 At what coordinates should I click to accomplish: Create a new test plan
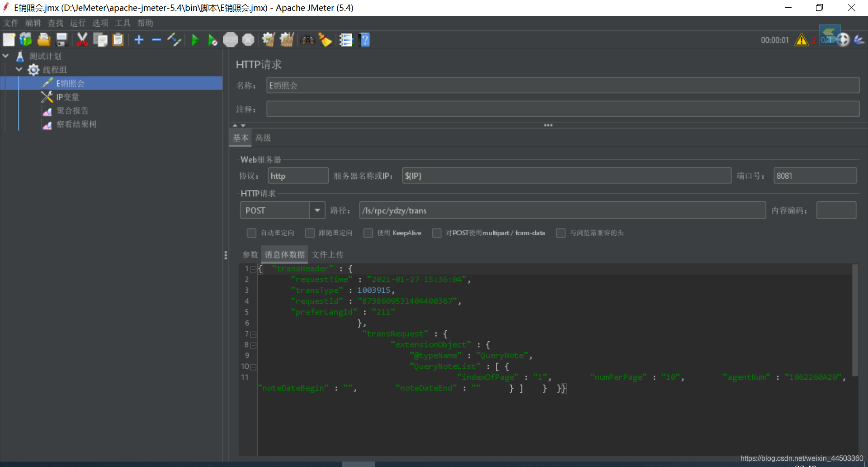pos(9,40)
